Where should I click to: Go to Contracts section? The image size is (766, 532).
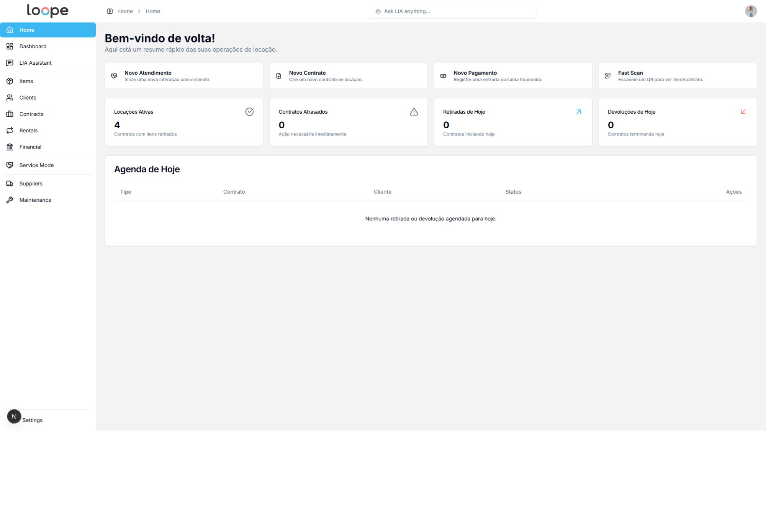(x=31, y=114)
